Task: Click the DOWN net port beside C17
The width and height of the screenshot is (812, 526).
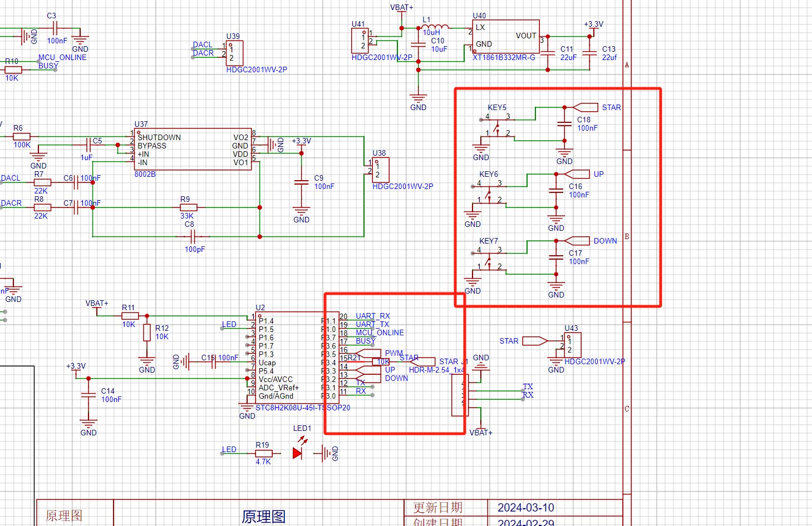Action: click(x=577, y=241)
